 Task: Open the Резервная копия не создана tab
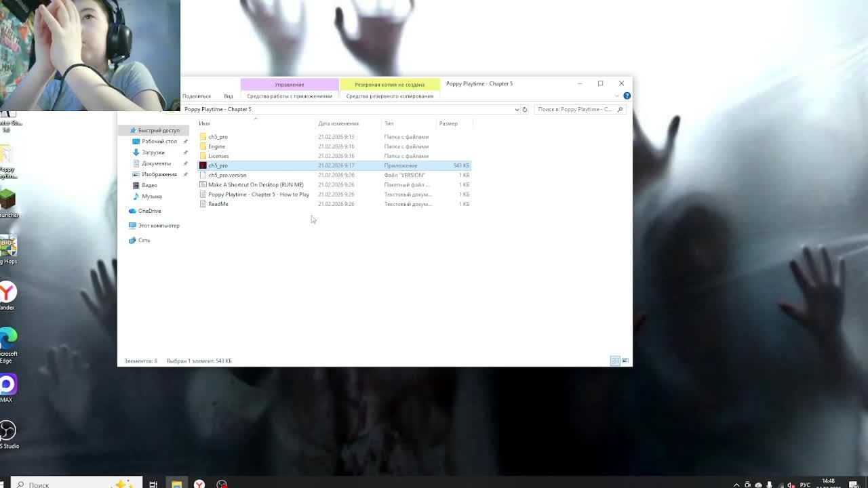pyautogui.click(x=389, y=84)
